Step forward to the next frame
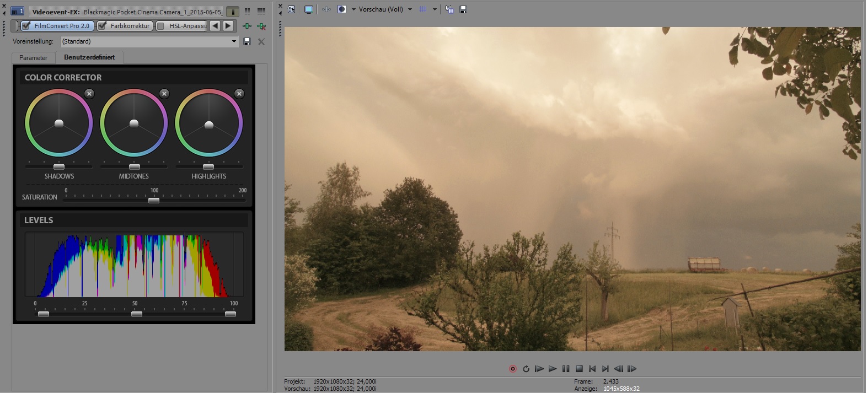Viewport: 868px width, 393px height. (632, 369)
